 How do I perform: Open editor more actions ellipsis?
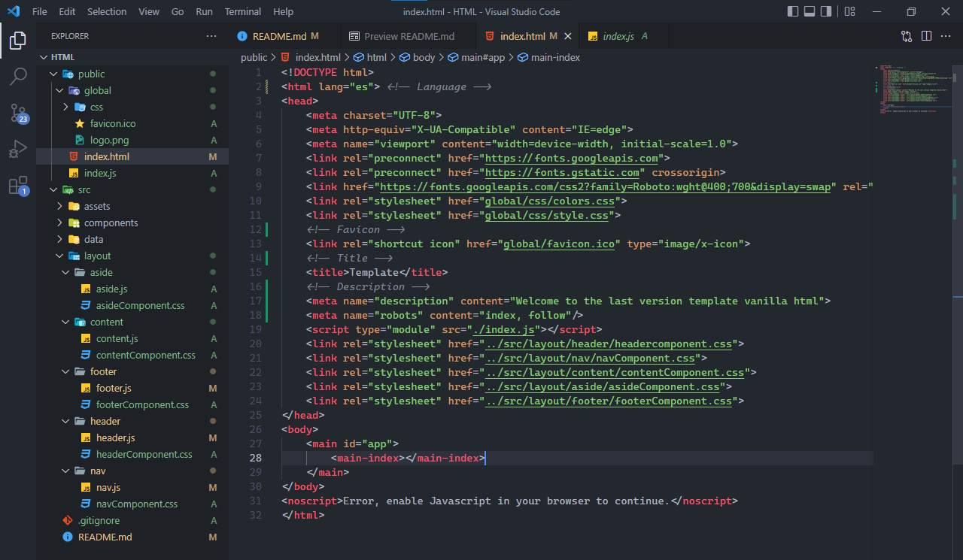[x=946, y=36]
